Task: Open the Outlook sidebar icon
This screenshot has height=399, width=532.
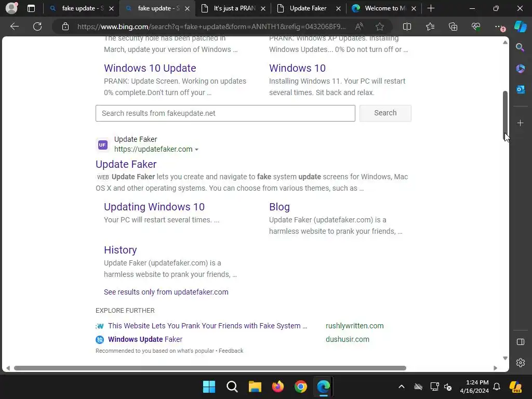Action: click(x=520, y=89)
